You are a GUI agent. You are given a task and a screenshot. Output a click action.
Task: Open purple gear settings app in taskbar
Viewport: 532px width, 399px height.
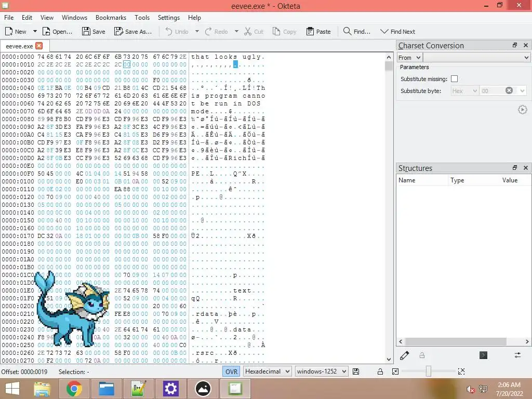click(170, 389)
